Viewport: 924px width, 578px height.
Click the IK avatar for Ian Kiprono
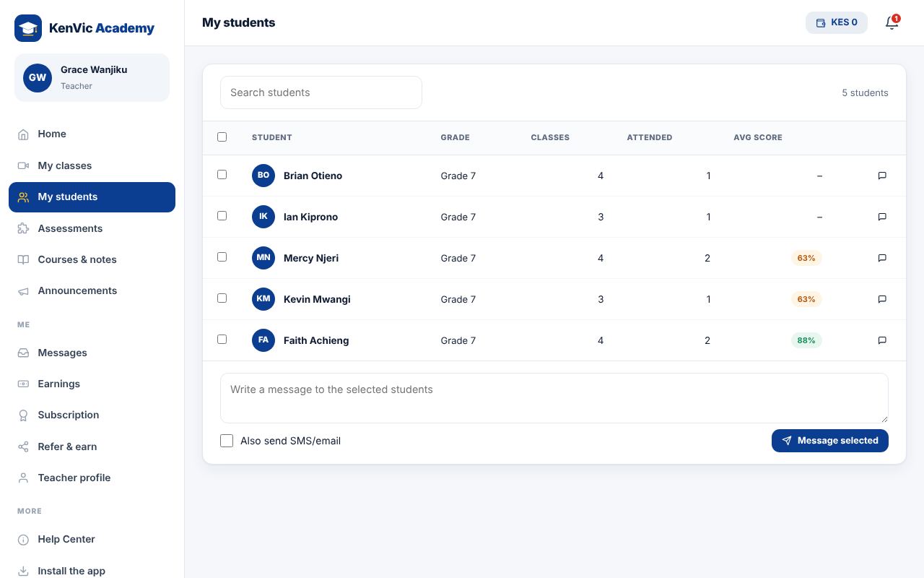pos(263,217)
